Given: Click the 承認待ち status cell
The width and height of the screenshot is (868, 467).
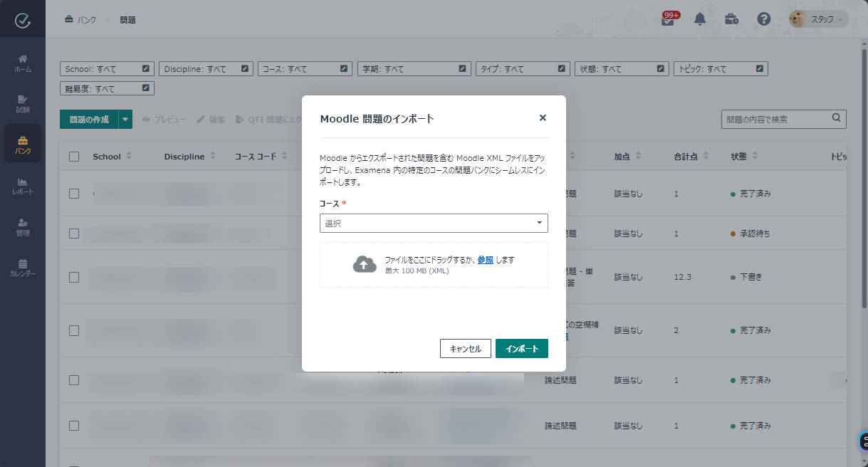Looking at the screenshot, I should point(751,233).
